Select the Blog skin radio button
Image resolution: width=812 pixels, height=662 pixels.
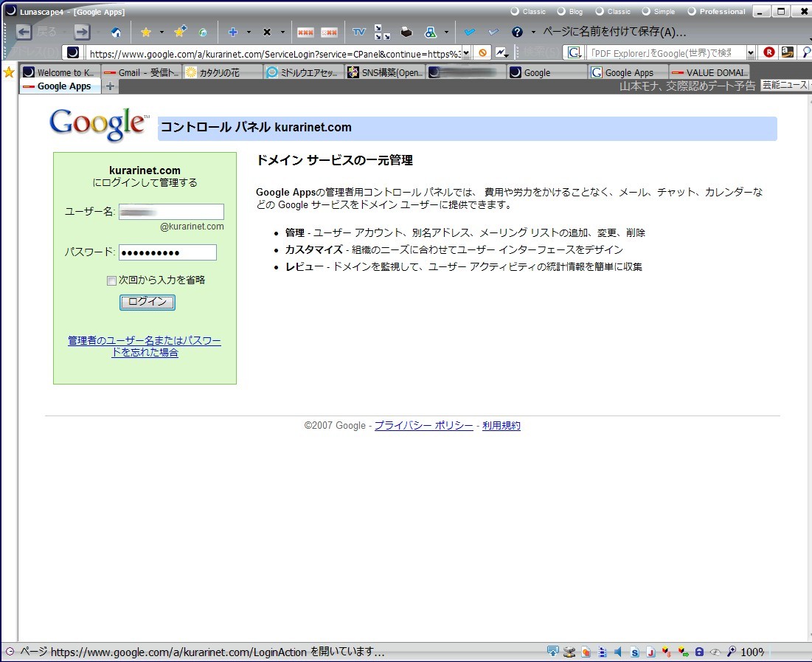coord(561,11)
